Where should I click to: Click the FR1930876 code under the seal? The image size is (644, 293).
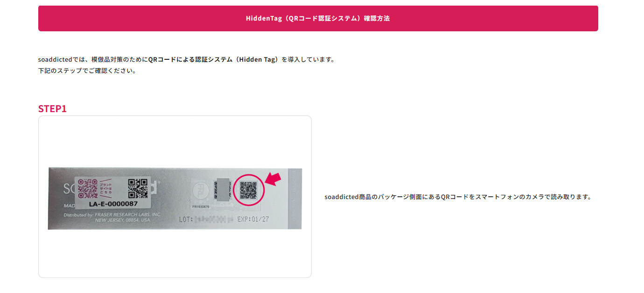pyautogui.click(x=201, y=206)
